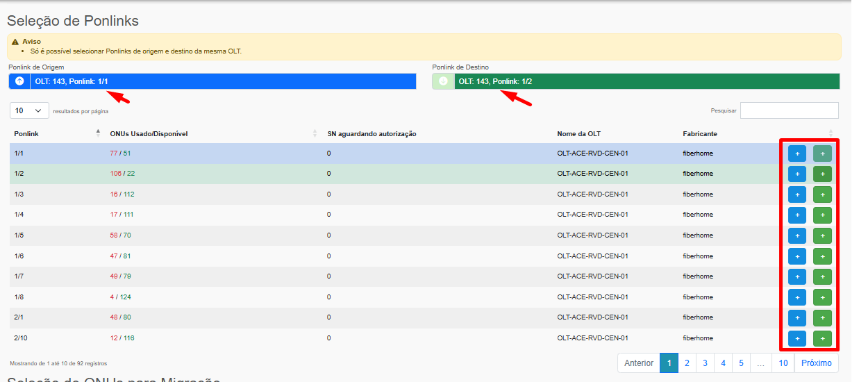Go to page 10 of results
Screen dimensions: 868x382
tap(783, 363)
